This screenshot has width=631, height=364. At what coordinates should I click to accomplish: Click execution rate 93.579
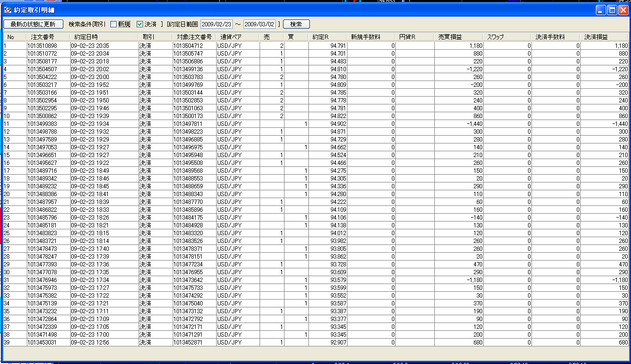pyautogui.click(x=338, y=280)
